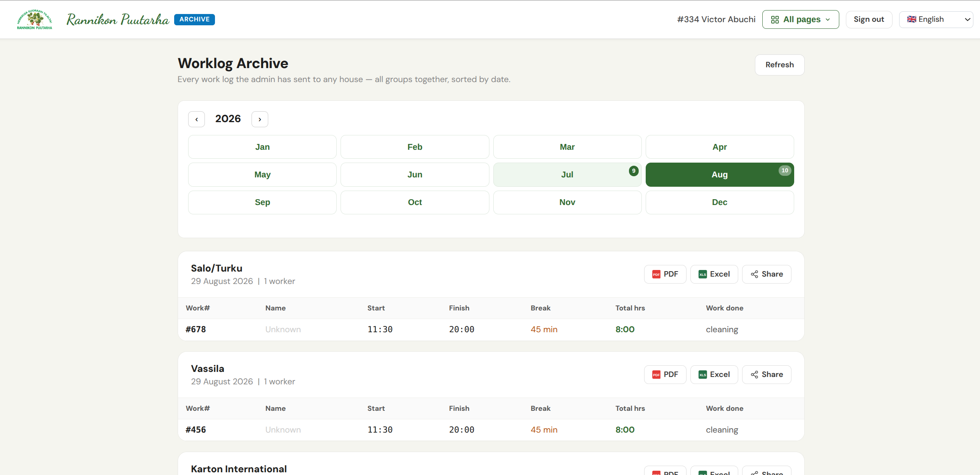Export Vassila log to Excel
Screen dimensions: 980x475
click(714, 375)
